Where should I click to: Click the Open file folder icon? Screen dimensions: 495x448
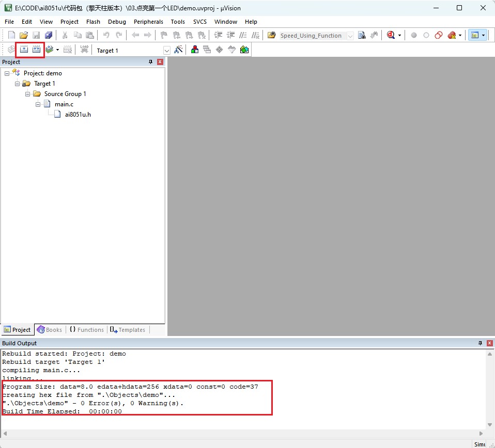click(x=24, y=35)
